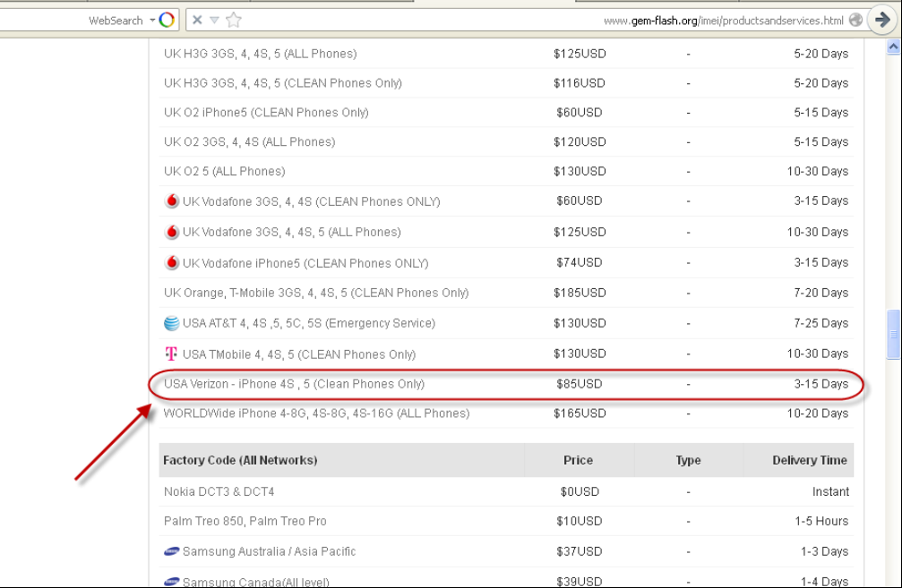Select Samsung Australia / Asia Pacific text

pos(269,551)
